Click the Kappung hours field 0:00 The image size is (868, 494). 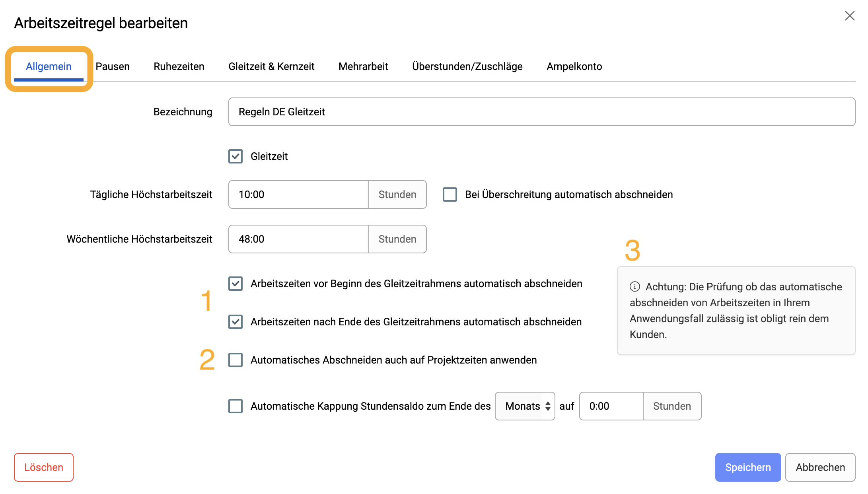pyautogui.click(x=611, y=406)
